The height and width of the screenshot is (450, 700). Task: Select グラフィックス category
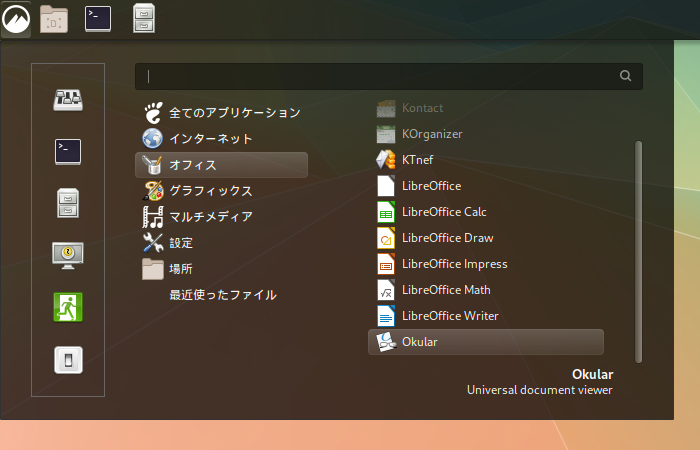(x=221, y=191)
